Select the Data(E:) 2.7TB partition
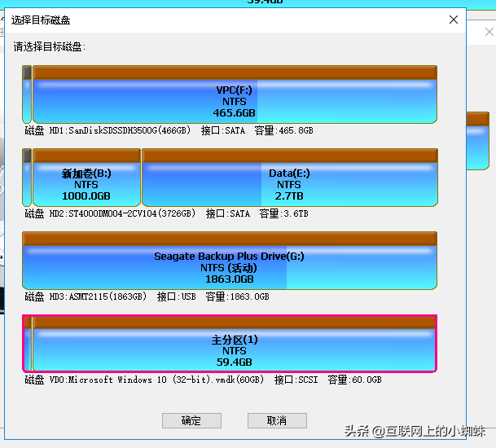 (290, 178)
